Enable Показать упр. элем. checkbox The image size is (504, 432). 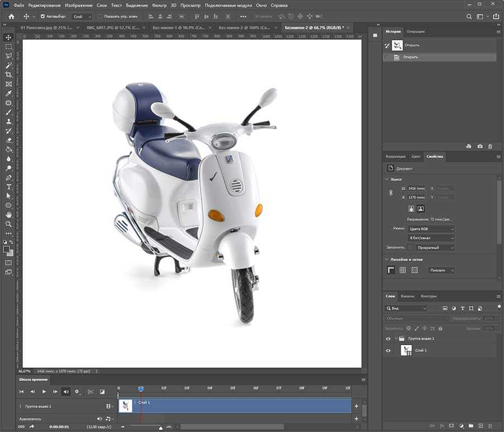point(100,17)
